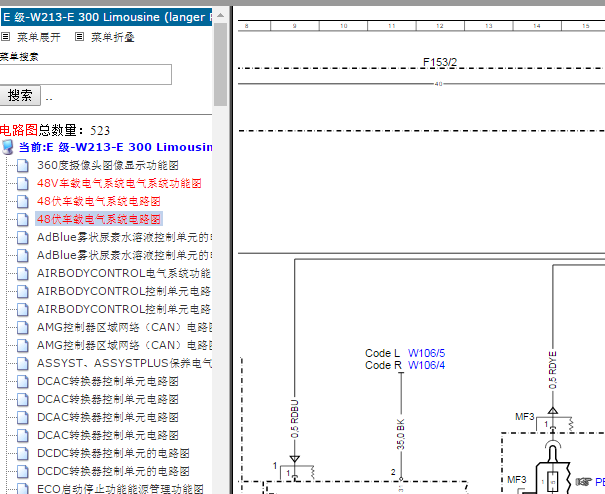The width and height of the screenshot is (605, 494).
Task: Click ruler column 9 in diagram header
Action: click(x=295, y=26)
